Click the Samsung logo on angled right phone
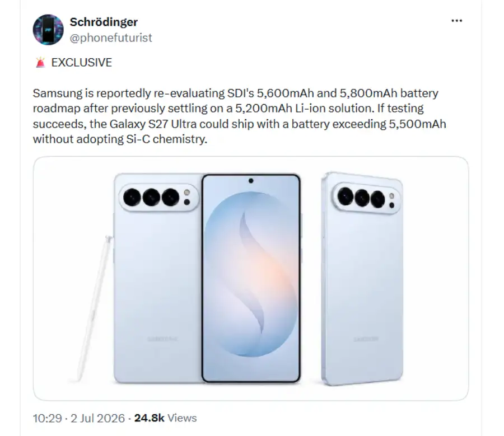504x436 pixels. click(x=366, y=339)
